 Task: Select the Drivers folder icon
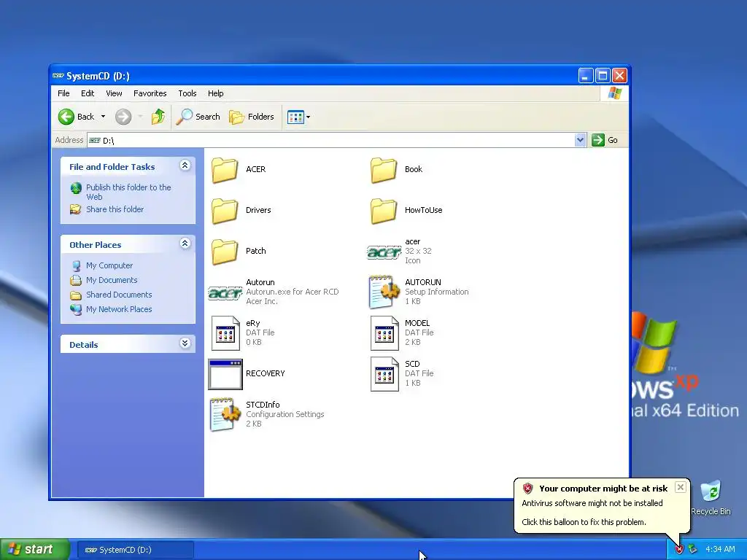(225, 211)
